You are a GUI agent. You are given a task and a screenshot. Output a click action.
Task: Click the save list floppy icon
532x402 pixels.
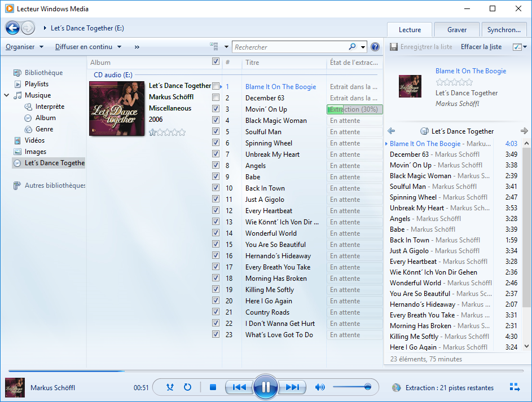pyautogui.click(x=394, y=47)
